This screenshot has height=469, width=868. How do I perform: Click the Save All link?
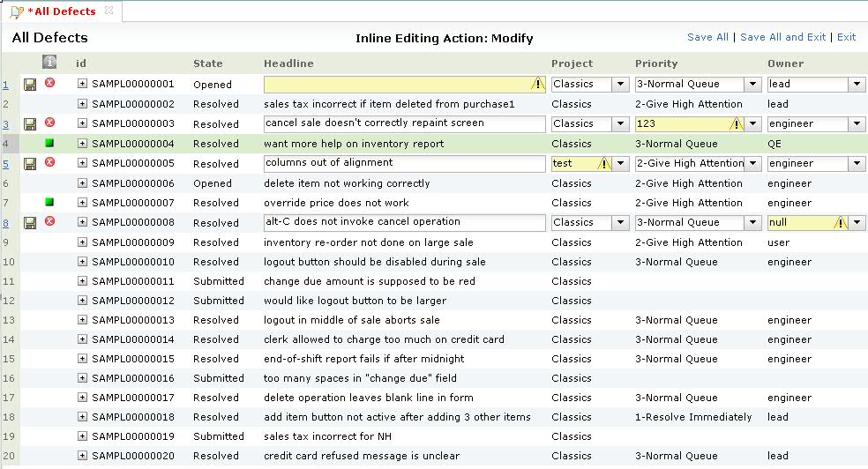click(707, 37)
